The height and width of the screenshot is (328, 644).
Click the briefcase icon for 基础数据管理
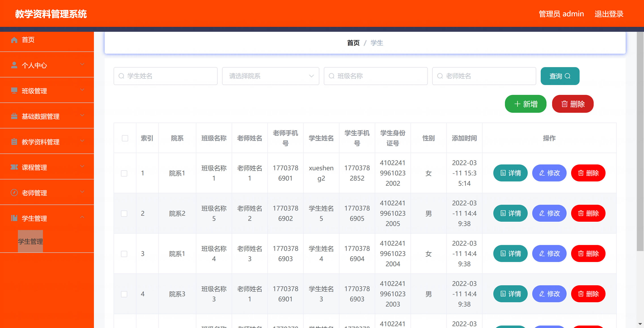point(14,116)
